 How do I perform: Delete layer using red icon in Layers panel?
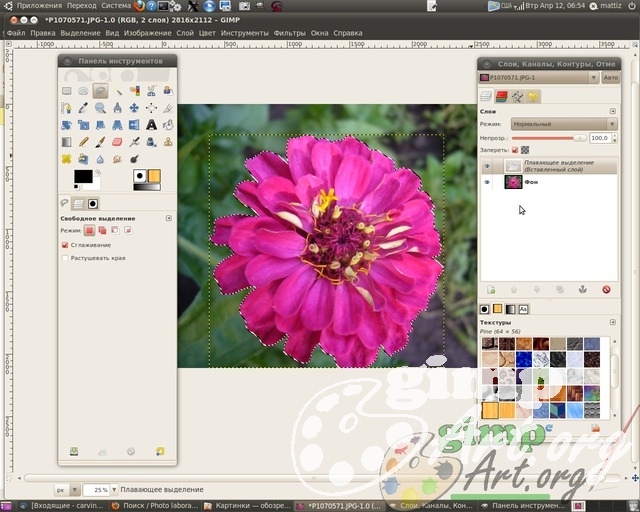(x=606, y=289)
